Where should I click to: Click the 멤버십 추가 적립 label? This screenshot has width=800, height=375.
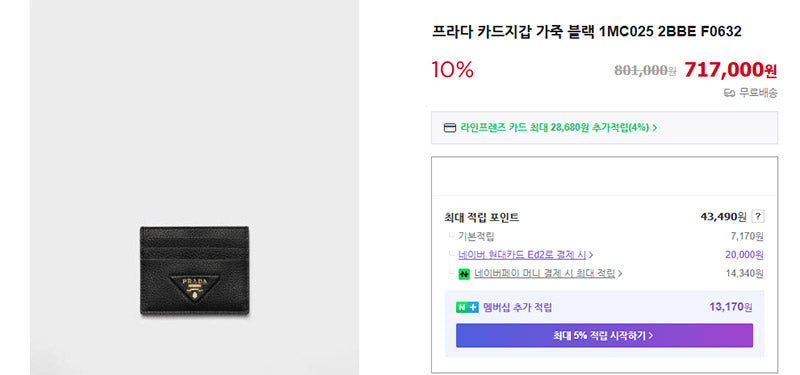tap(517, 308)
